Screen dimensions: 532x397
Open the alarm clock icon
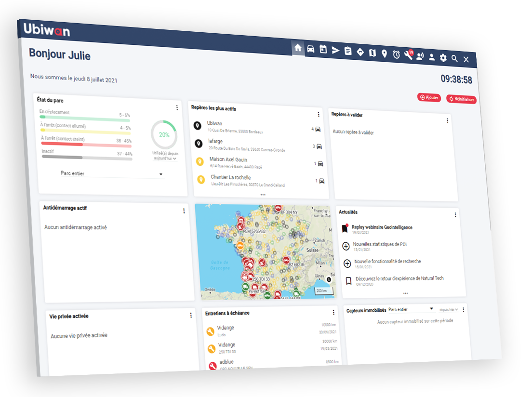396,54
